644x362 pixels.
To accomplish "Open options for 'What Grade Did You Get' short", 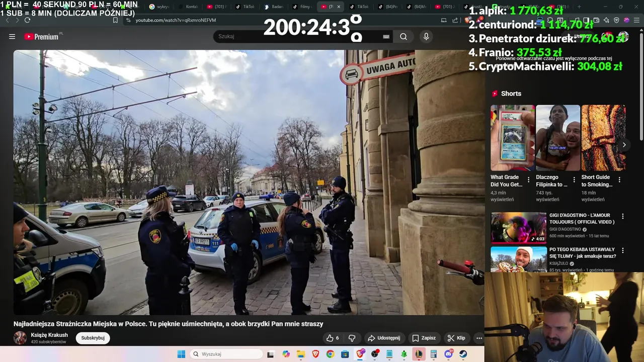I will pos(528,180).
